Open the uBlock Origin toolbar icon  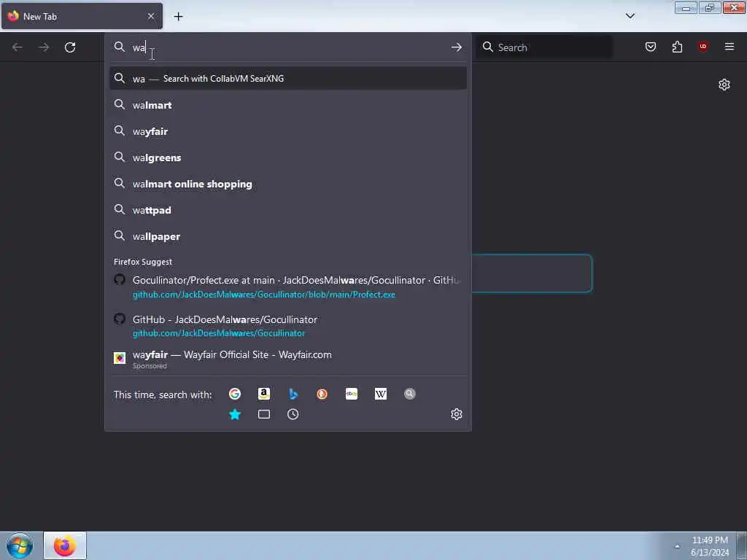(x=703, y=47)
